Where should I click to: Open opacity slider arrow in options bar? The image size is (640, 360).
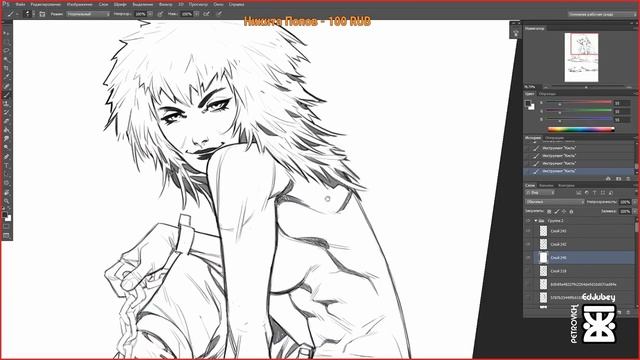pos(150,14)
